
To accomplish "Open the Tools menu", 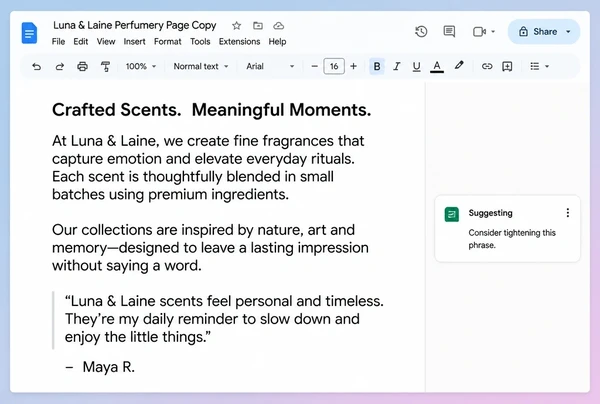I will click(x=200, y=41).
